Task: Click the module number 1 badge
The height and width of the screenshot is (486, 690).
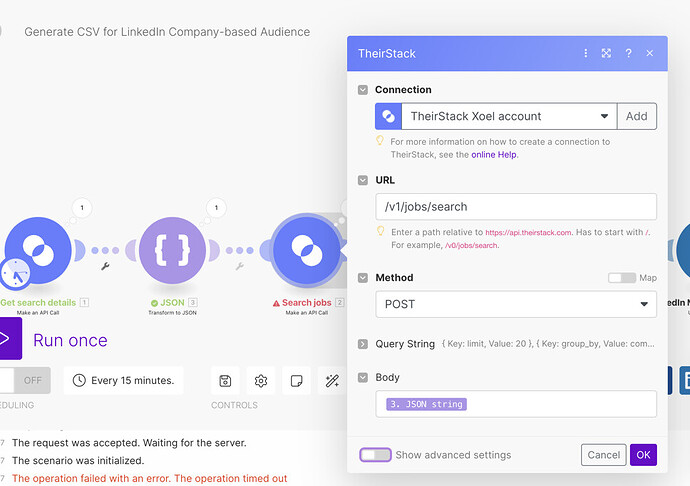Action: coord(84,302)
